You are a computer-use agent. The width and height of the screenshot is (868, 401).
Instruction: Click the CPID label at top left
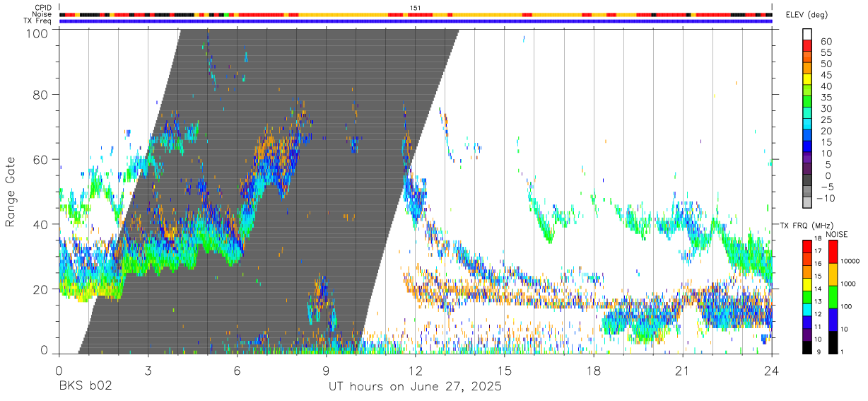coord(43,8)
